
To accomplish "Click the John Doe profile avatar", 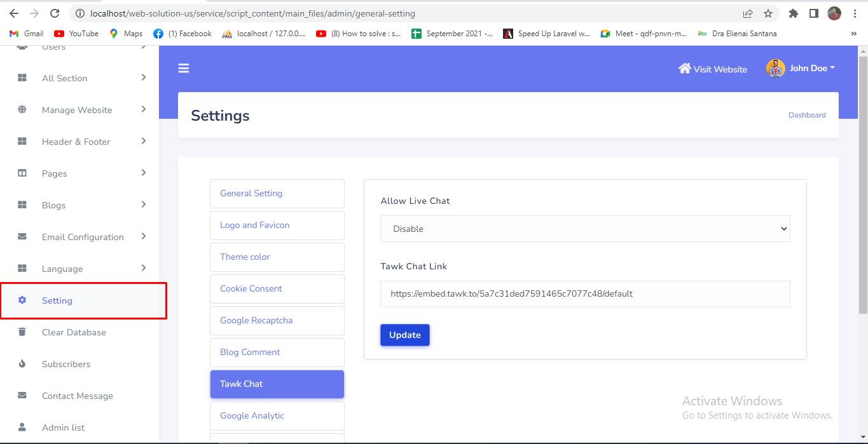I will click(x=775, y=69).
